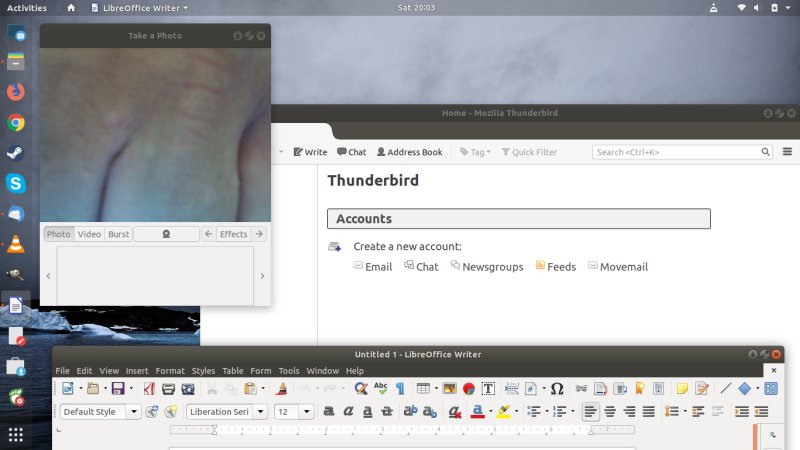
Task: Toggle subscript in Writer
Action: pyautogui.click(x=430, y=411)
